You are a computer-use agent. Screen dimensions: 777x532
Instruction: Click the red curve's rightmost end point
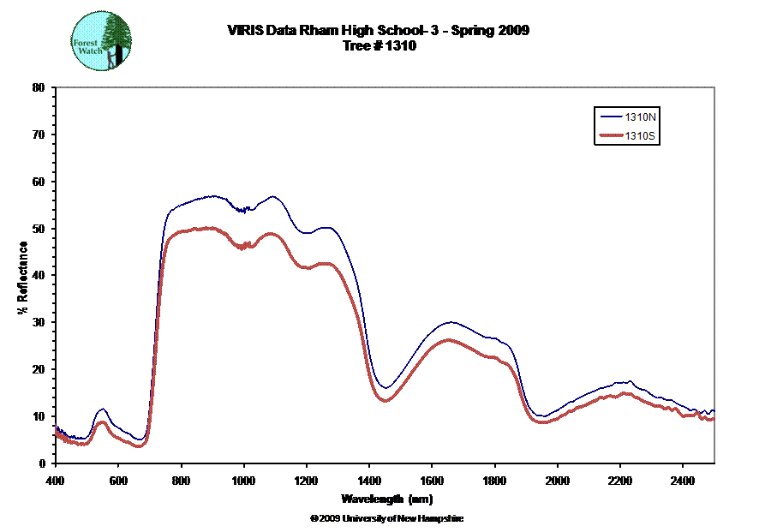coord(712,418)
